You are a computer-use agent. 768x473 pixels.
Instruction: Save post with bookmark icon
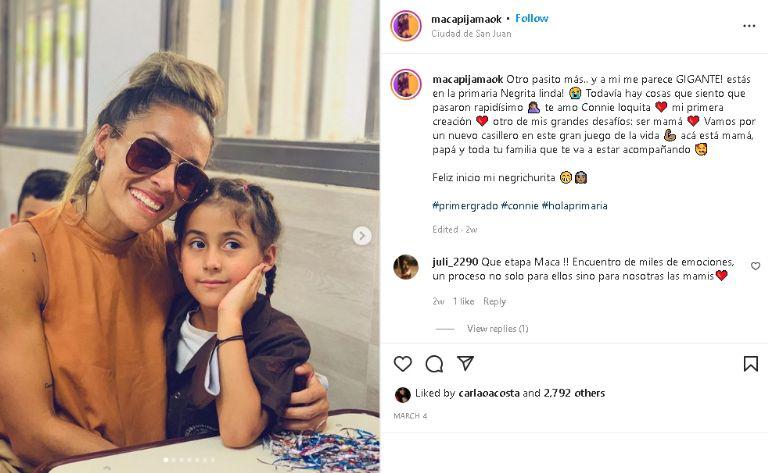coord(750,364)
